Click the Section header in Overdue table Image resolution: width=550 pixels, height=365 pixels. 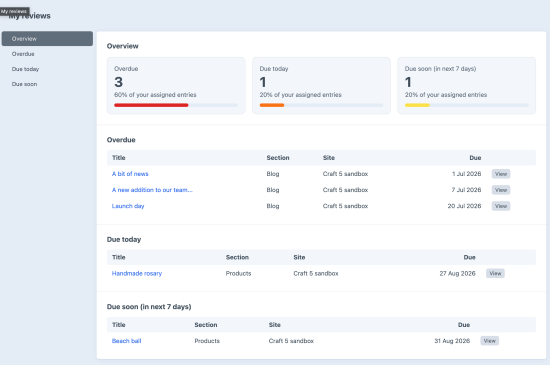point(278,158)
